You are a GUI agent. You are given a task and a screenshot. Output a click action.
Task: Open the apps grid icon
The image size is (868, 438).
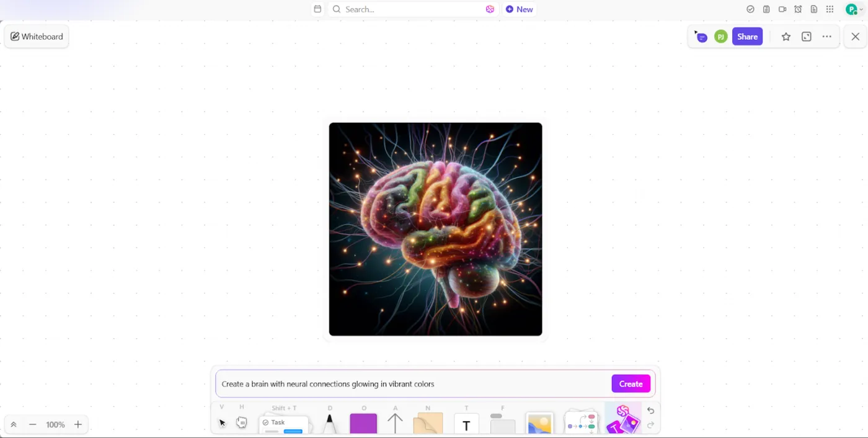pyautogui.click(x=830, y=9)
